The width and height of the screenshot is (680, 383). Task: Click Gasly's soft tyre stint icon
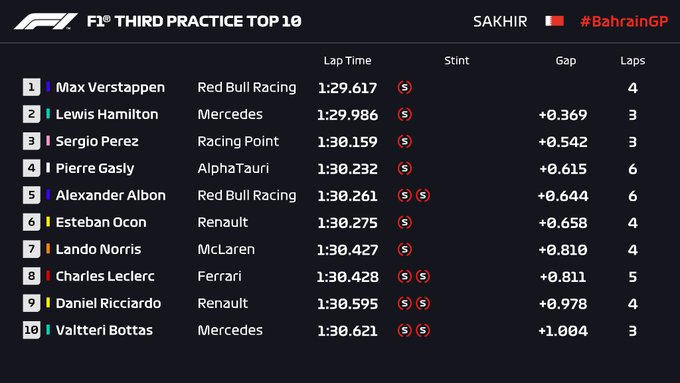405,168
